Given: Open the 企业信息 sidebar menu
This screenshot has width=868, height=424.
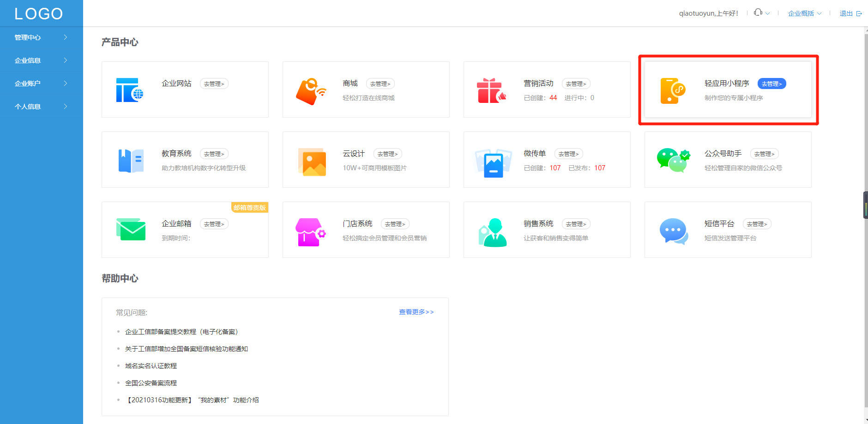Looking at the screenshot, I should [x=42, y=60].
